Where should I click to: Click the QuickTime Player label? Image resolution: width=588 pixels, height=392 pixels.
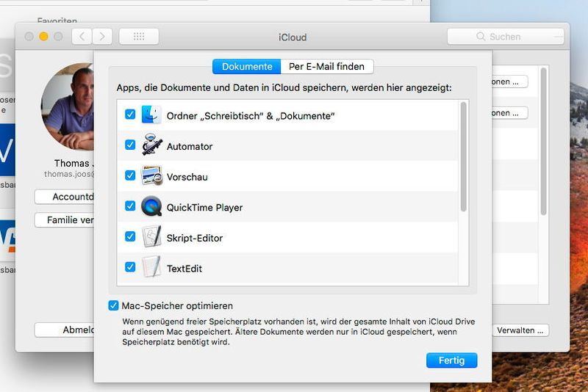coord(204,208)
